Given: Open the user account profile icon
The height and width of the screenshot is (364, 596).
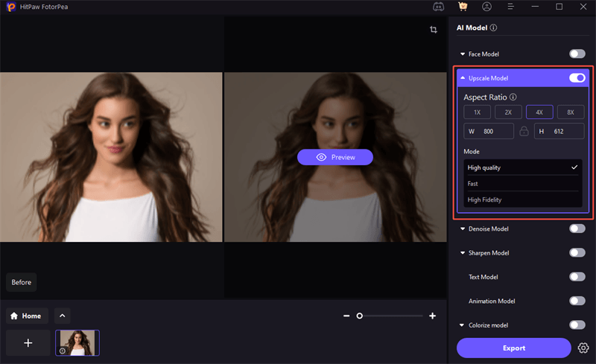Looking at the screenshot, I should 486,7.
